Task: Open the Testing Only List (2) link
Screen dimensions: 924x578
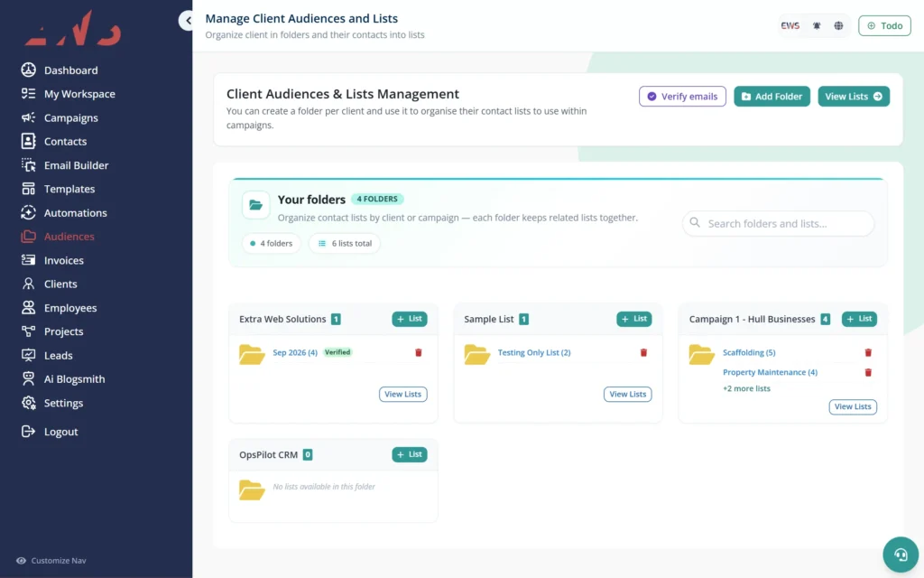Action: [534, 353]
